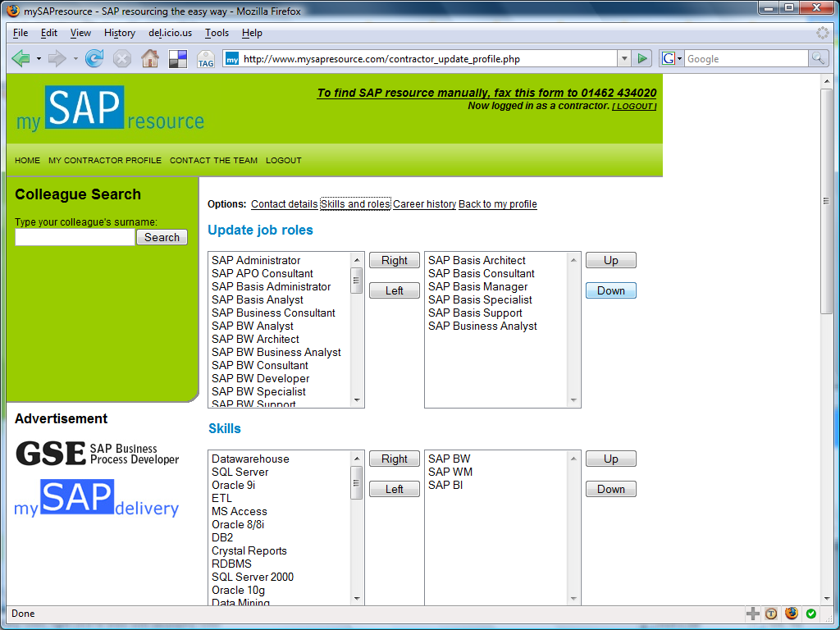Expand the address bar URL dropdown
The image size is (840, 630).
(623, 58)
